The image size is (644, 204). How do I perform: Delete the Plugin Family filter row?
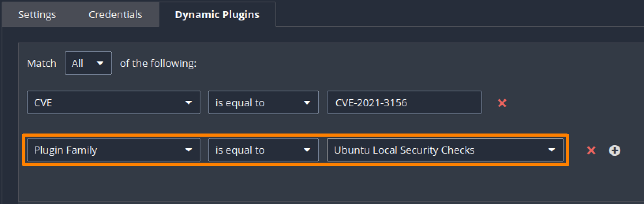591,150
